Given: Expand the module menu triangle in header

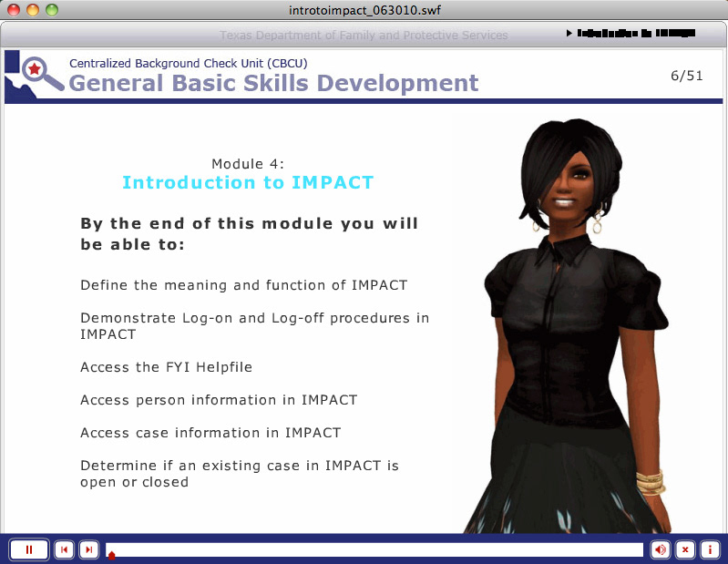Looking at the screenshot, I should click(569, 33).
